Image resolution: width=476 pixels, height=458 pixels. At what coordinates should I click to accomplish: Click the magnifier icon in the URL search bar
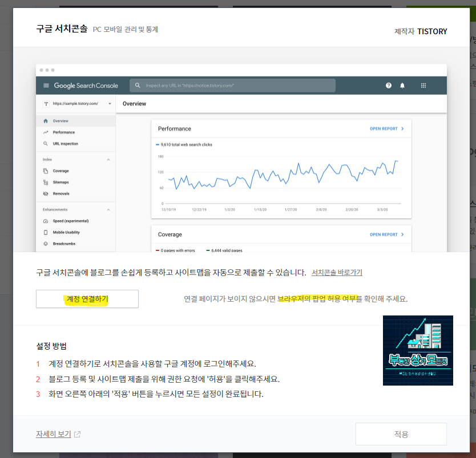138,86
